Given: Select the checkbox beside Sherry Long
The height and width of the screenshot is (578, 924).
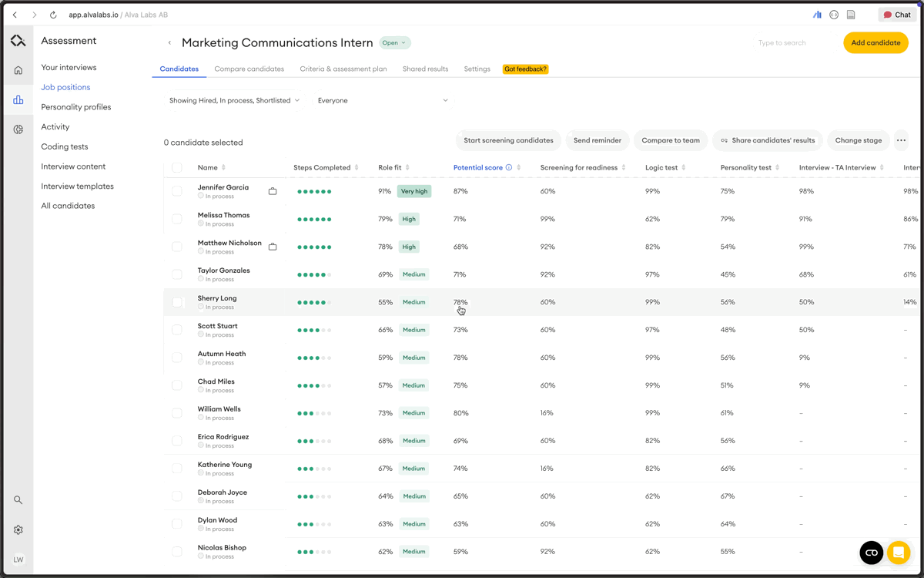Looking at the screenshot, I should click(x=177, y=302).
